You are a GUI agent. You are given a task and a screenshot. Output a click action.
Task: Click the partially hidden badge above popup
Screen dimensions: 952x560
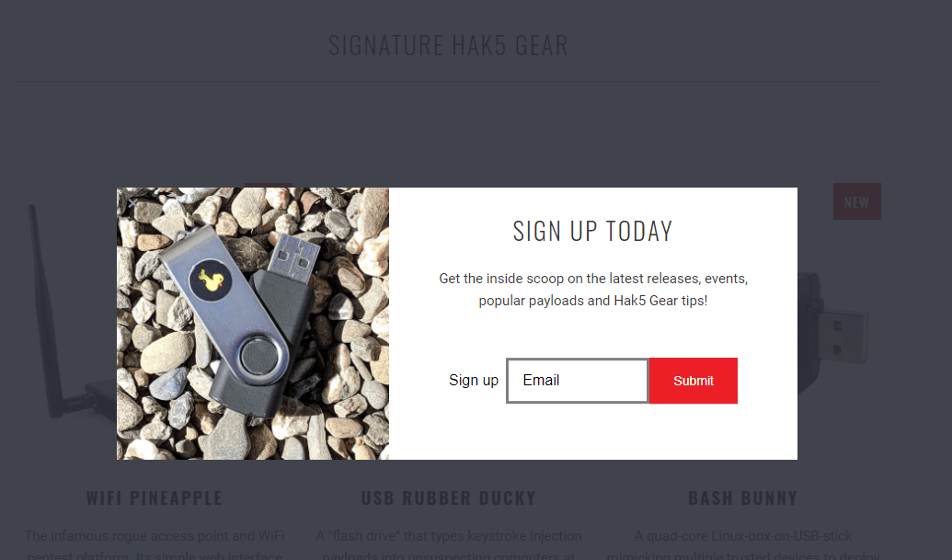269,185
